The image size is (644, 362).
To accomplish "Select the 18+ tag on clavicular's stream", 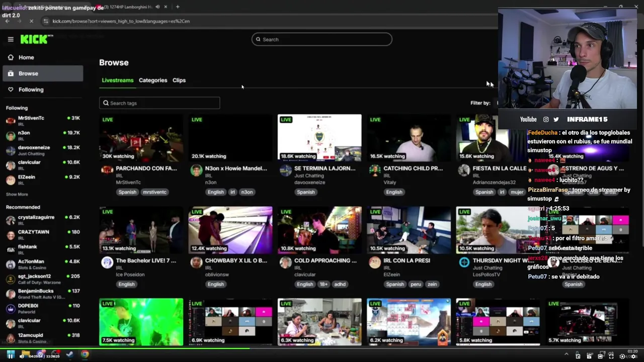I will [x=324, y=284].
